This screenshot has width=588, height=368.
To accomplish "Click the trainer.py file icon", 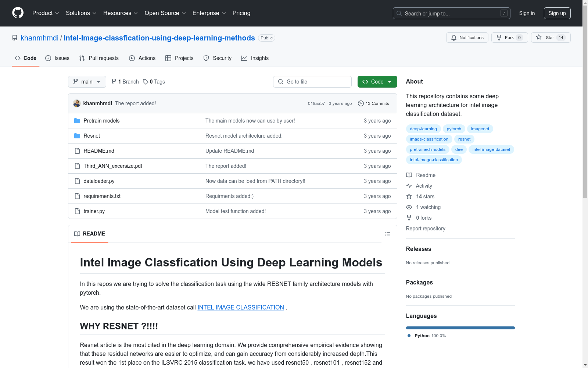I will point(77,211).
